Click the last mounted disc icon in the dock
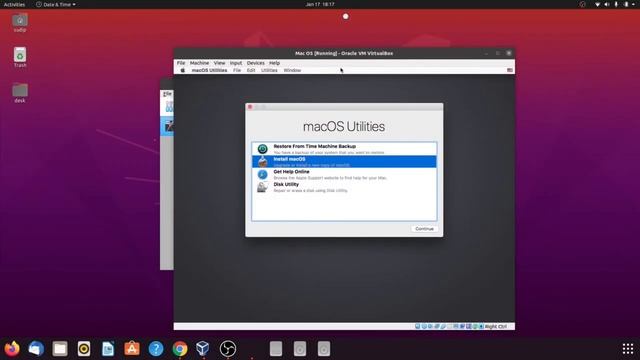640x360 pixels. [324, 349]
